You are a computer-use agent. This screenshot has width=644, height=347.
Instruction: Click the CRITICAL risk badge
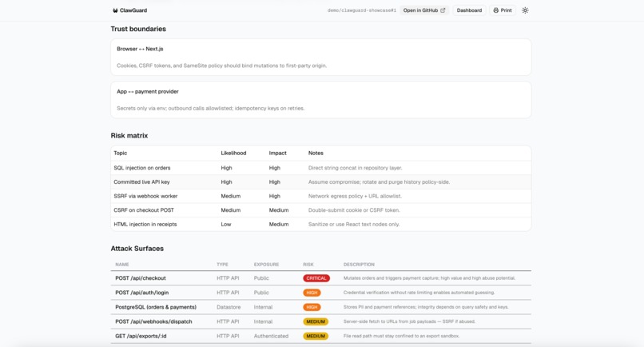click(316, 278)
